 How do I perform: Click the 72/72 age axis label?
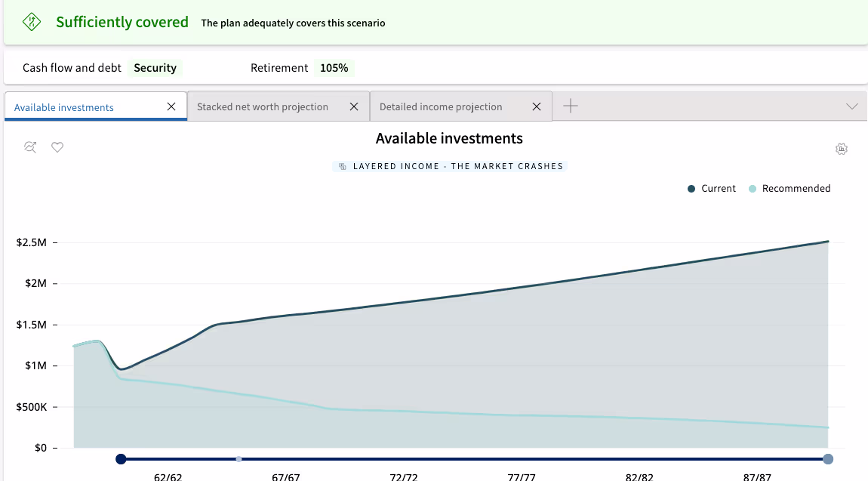(x=404, y=477)
